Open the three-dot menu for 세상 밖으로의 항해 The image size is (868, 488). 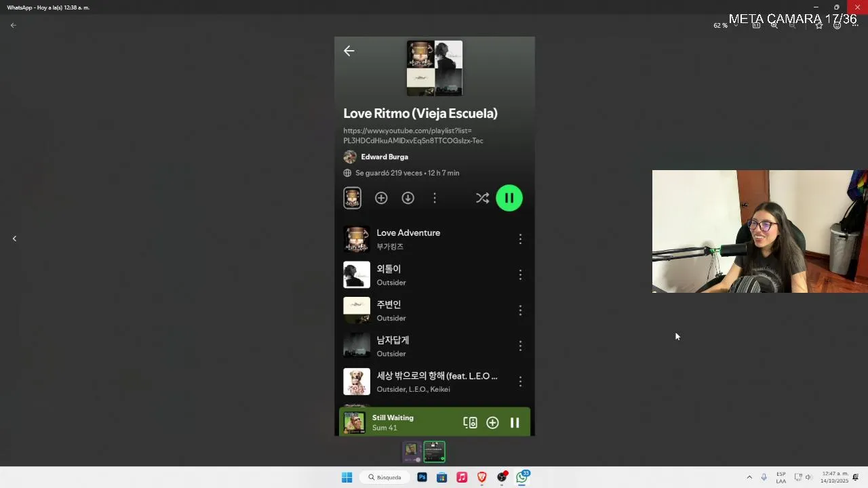[520, 382]
